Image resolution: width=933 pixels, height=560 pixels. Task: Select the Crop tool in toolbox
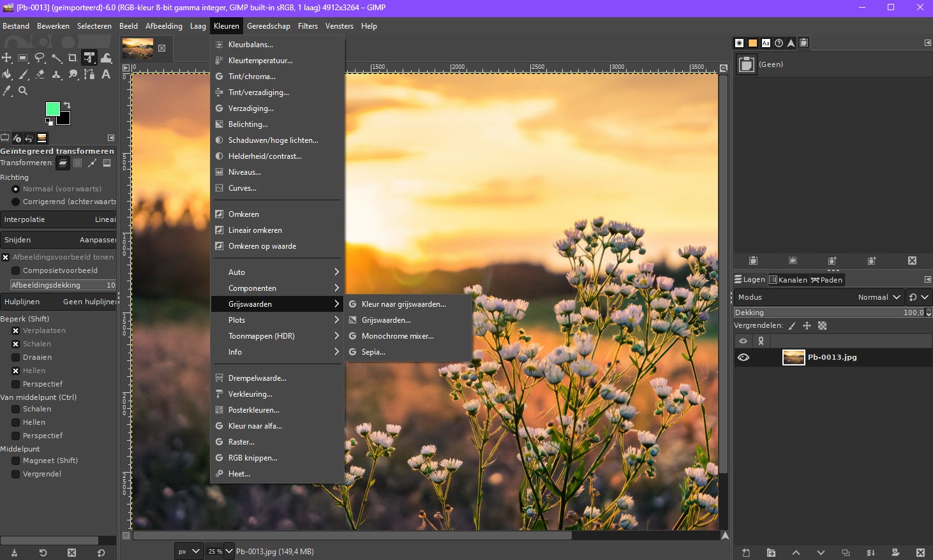pos(72,58)
